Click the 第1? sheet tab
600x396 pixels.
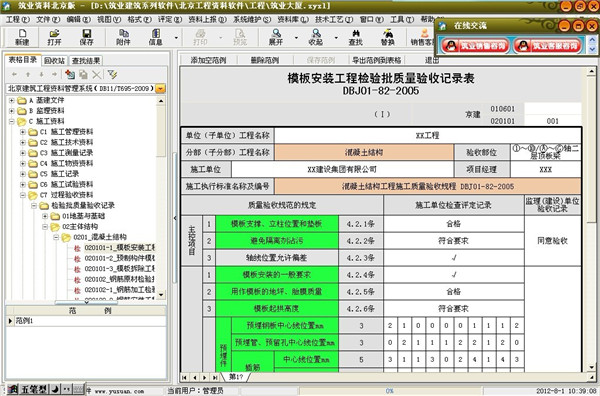click(236, 377)
